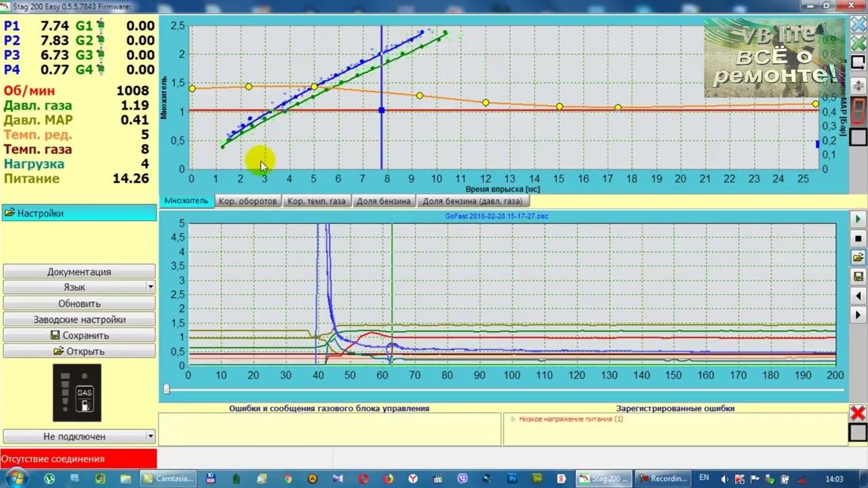Click the Заводские настройки button
The width and height of the screenshot is (868, 488).
[x=79, y=319]
